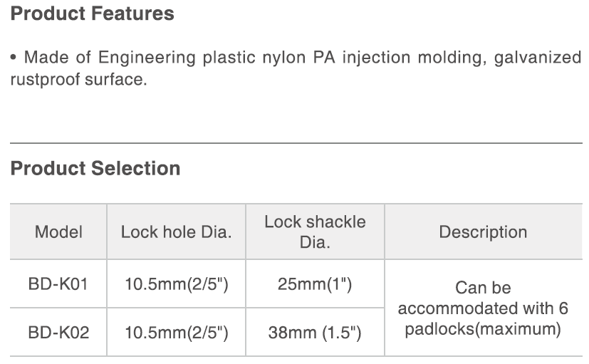Image resolution: width=589 pixels, height=364 pixels.
Task: Click the 'rustproof surface.' text line
Action: coord(78,80)
